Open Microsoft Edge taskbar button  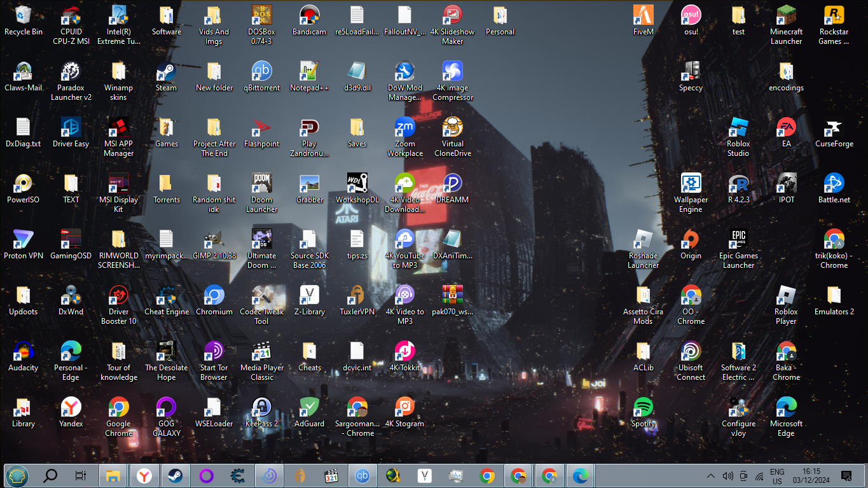(581, 475)
